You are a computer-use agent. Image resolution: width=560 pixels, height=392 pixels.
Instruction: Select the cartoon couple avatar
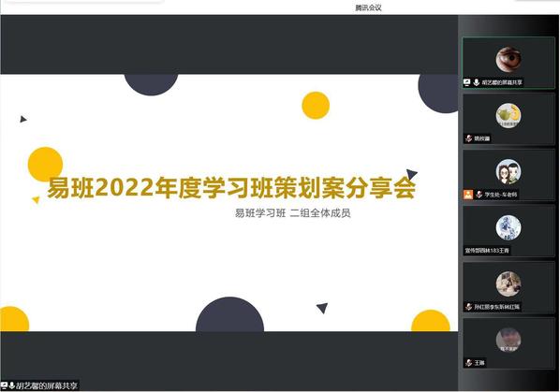(x=508, y=171)
